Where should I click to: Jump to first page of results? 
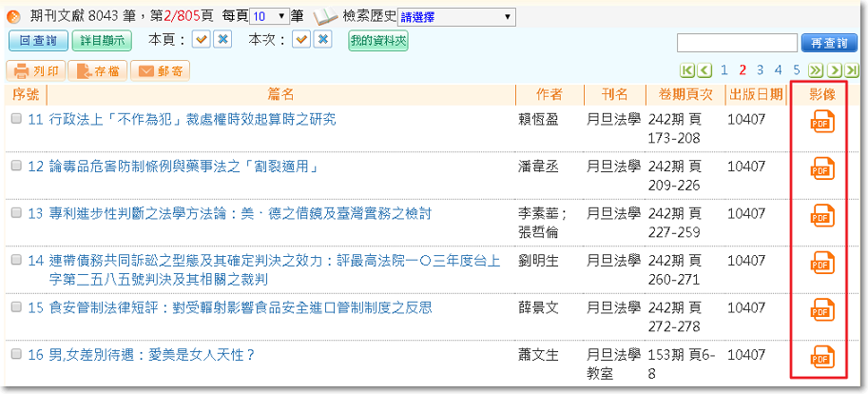coord(688,70)
